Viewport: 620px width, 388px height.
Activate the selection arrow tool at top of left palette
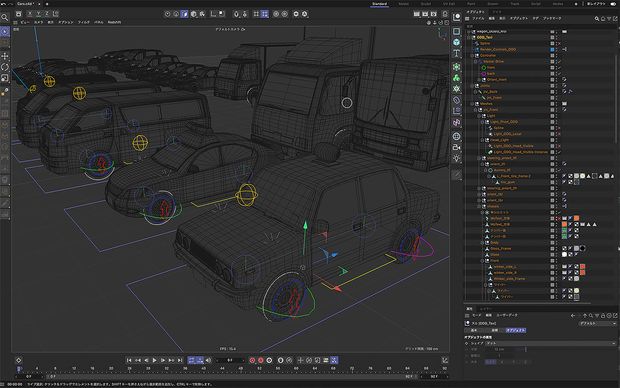[x=5, y=32]
